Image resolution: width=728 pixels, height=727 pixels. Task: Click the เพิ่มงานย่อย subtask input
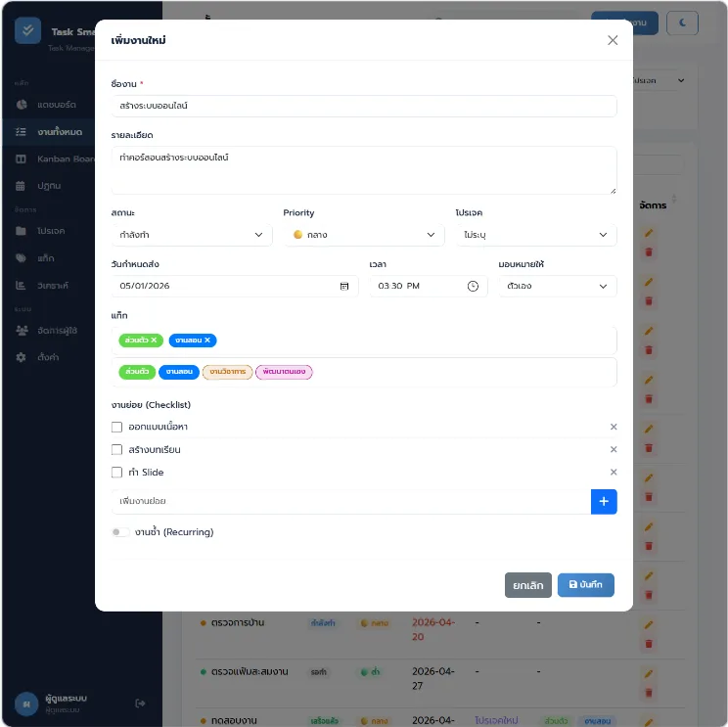click(351, 501)
